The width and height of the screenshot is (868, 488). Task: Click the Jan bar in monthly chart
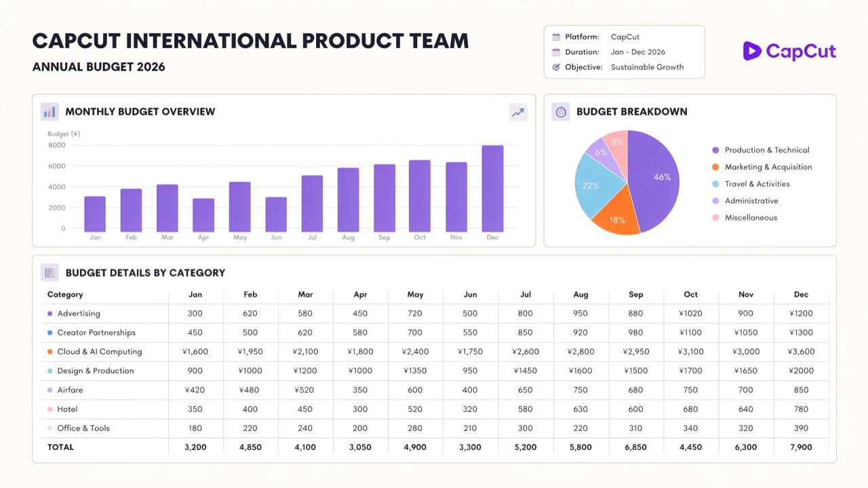coord(95,214)
